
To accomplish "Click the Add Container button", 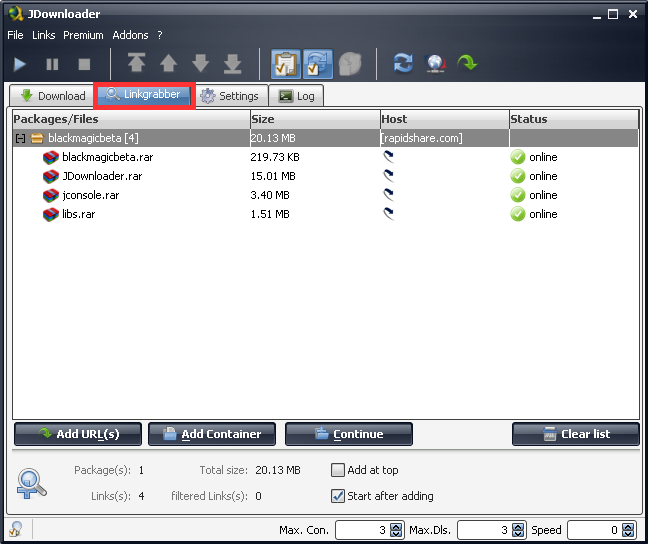I will coord(212,434).
